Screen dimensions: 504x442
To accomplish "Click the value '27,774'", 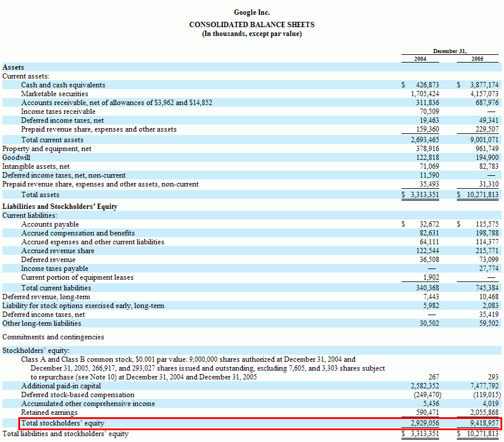I will tap(489, 269).
